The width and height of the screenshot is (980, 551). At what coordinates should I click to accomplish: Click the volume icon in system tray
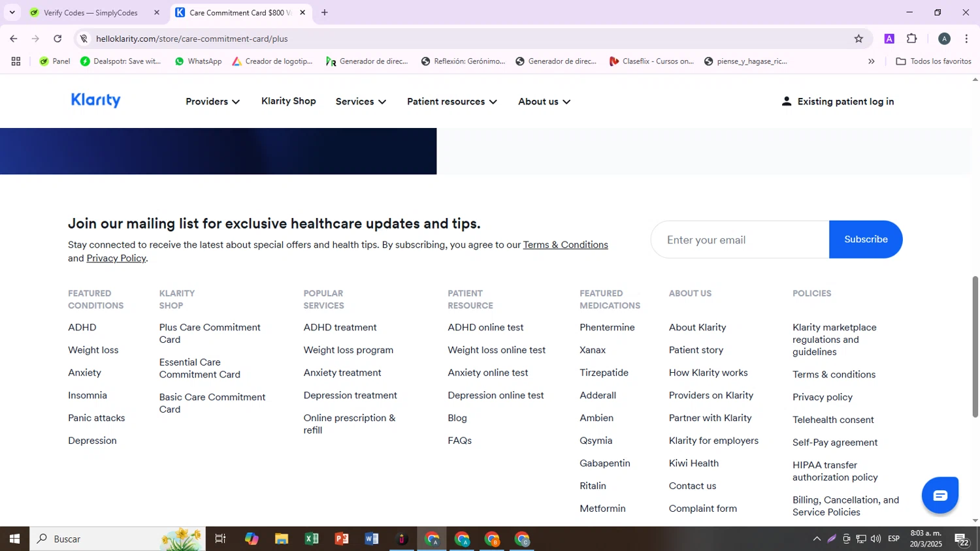[x=875, y=539]
